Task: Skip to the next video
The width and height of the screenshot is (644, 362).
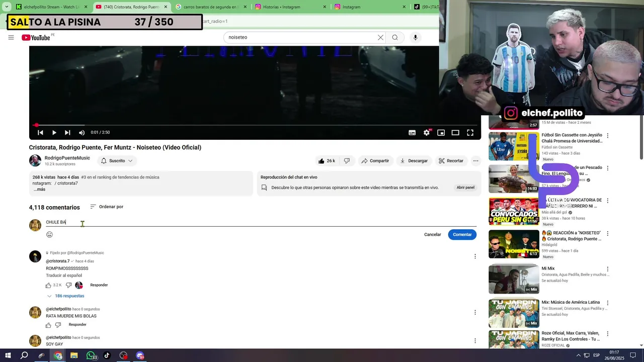Action: (x=67, y=133)
